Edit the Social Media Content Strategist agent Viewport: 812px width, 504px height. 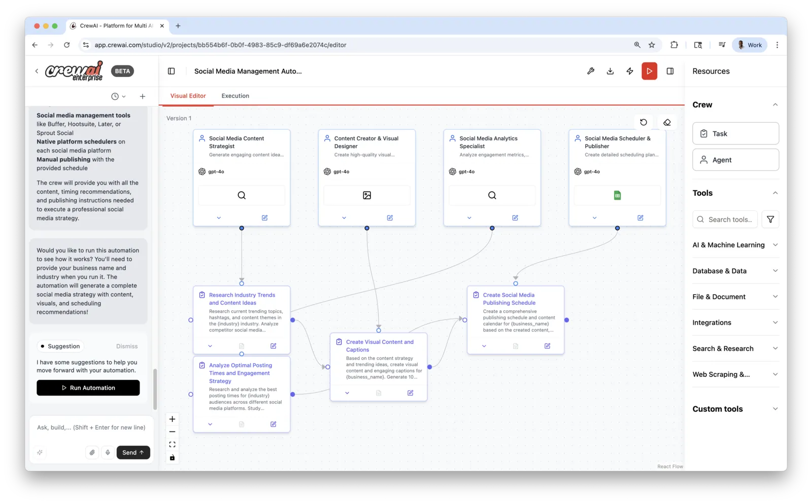tap(264, 218)
